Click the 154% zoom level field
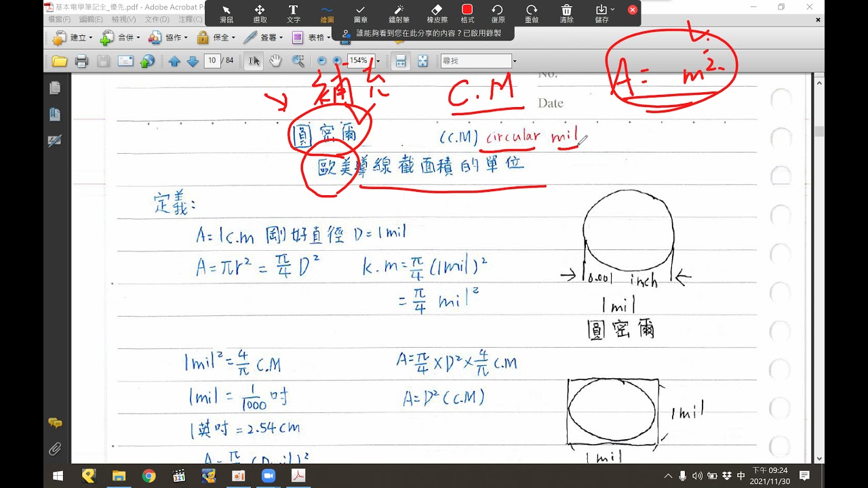868x488 pixels. point(360,61)
